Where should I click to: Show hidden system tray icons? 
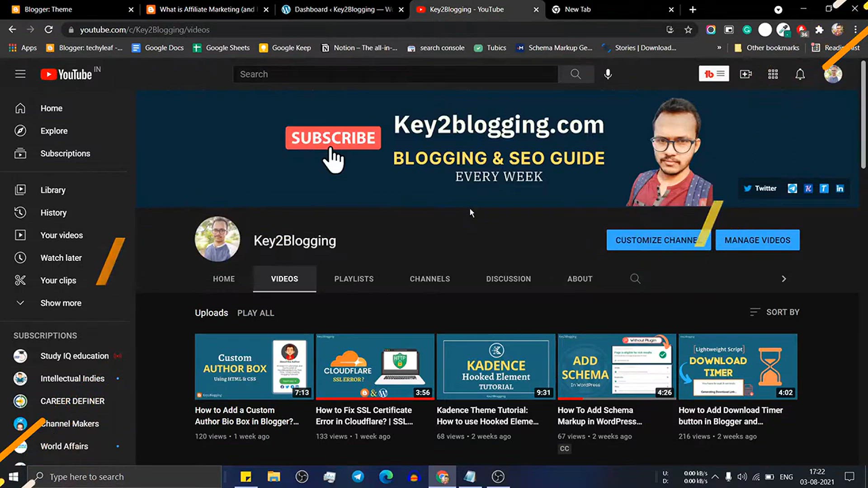(715, 477)
